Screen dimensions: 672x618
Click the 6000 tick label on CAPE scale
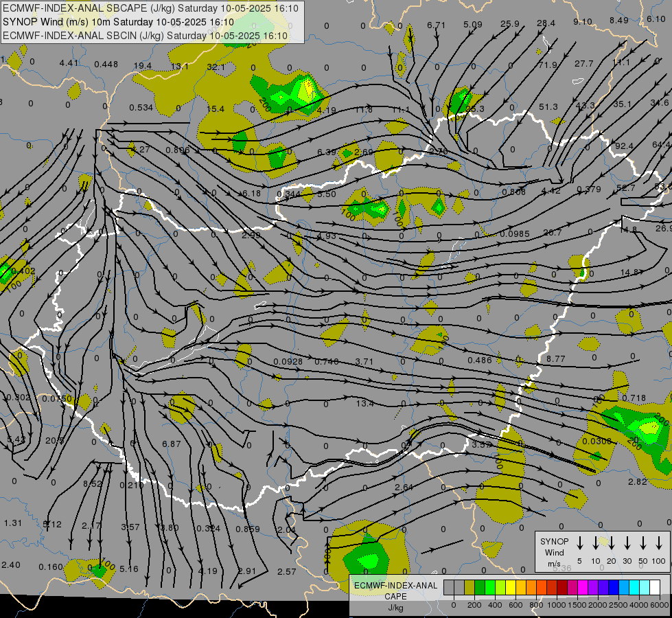click(x=660, y=605)
